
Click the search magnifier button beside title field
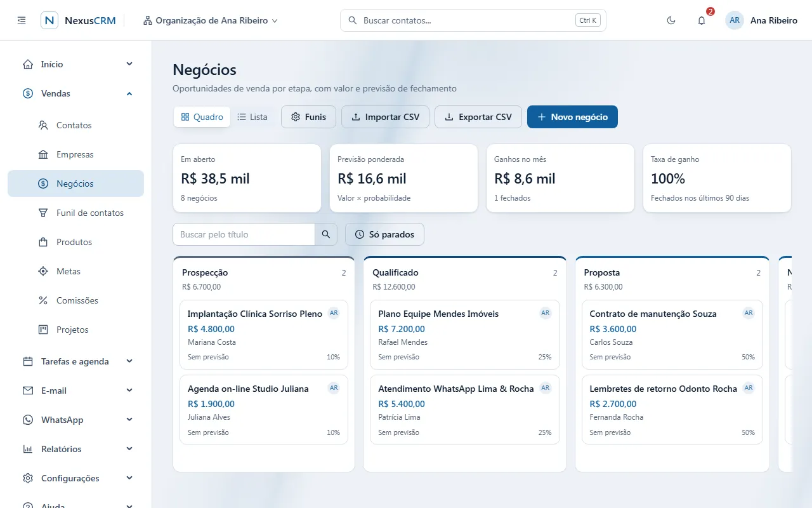pyautogui.click(x=326, y=234)
